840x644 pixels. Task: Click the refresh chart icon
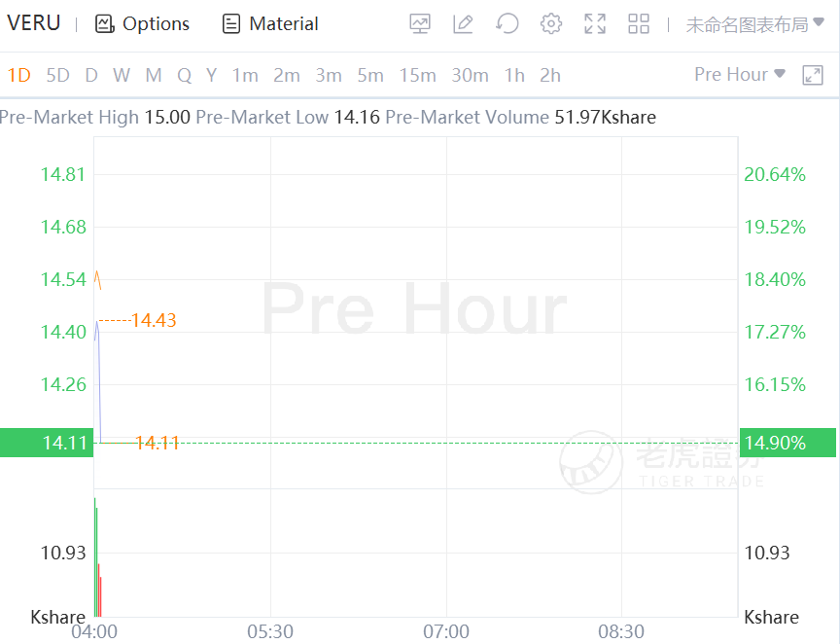507,24
